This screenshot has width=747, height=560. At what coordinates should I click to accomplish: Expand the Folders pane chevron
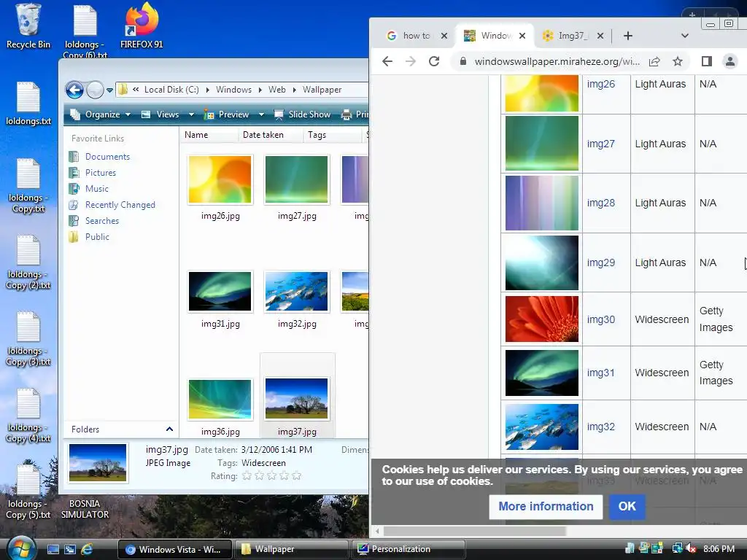(169, 429)
